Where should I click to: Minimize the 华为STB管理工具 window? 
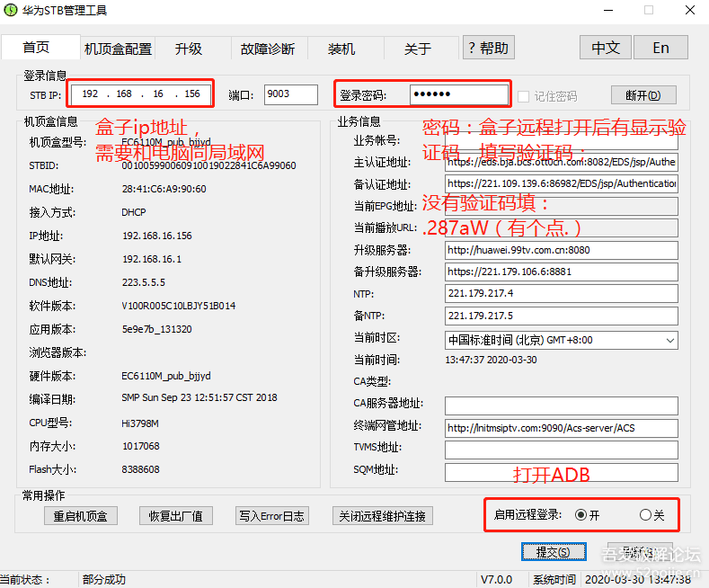pyautogui.click(x=608, y=10)
